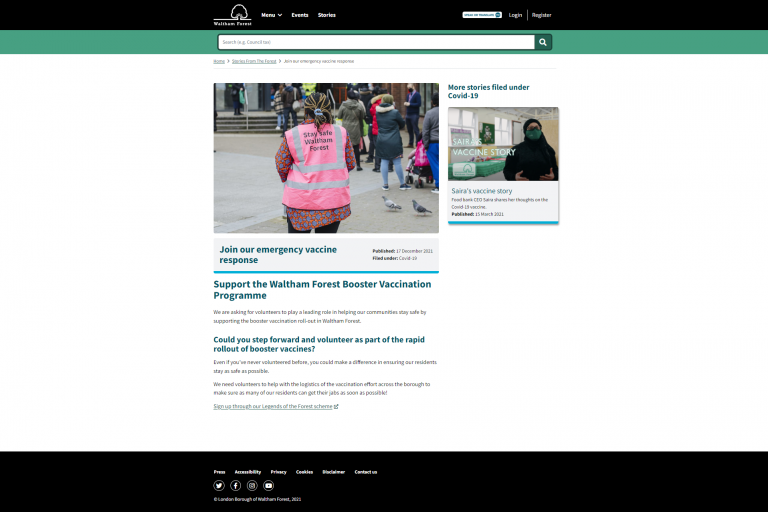This screenshot has height=512, width=768.
Task: Expand the Menu dropdown in header
Action: coord(271,15)
